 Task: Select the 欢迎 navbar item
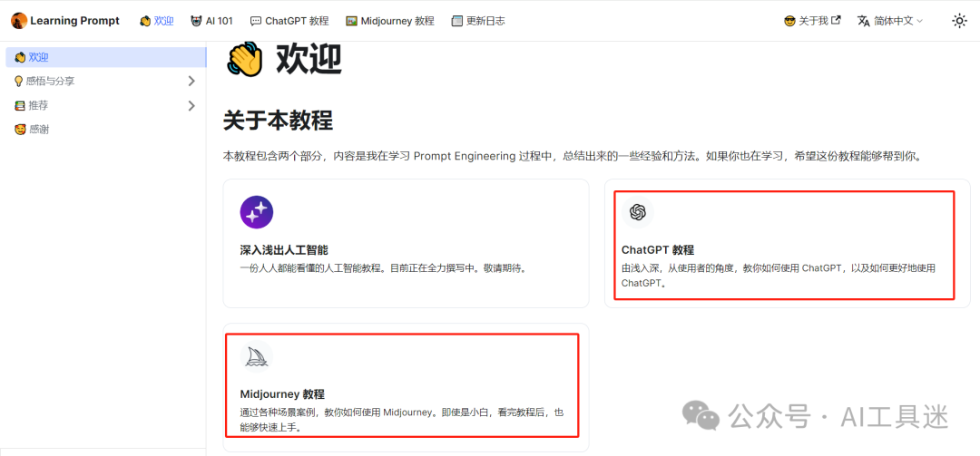(x=156, y=21)
